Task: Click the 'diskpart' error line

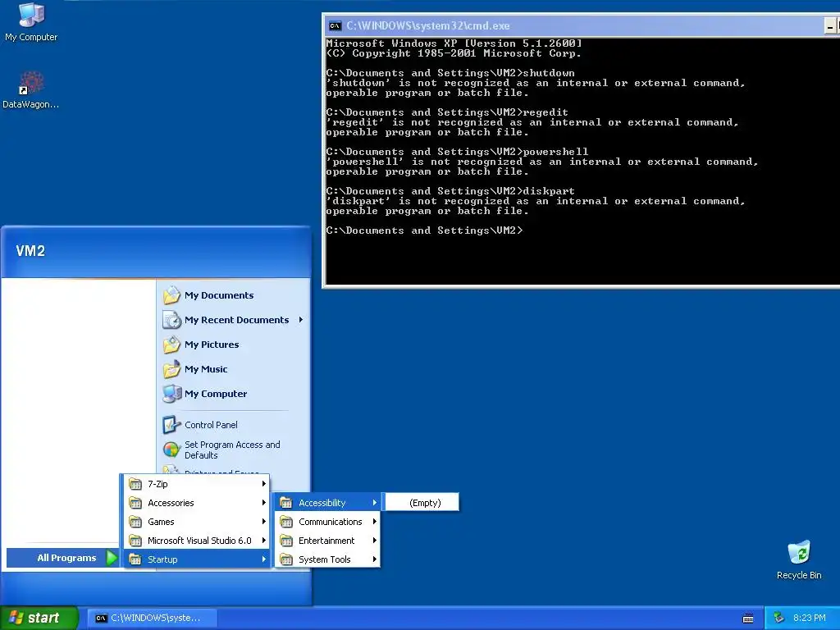Action: [536, 201]
